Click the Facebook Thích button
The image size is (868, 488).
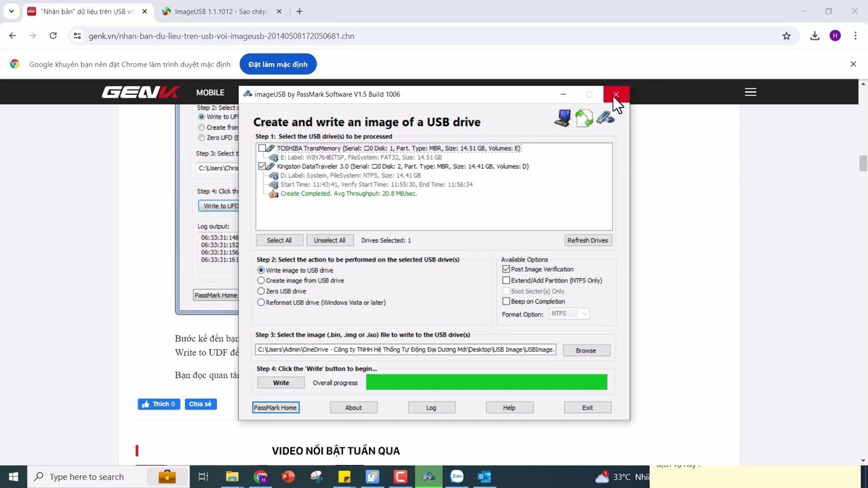[x=159, y=404]
